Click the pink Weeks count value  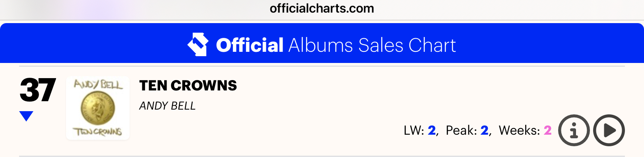tap(548, 130)
